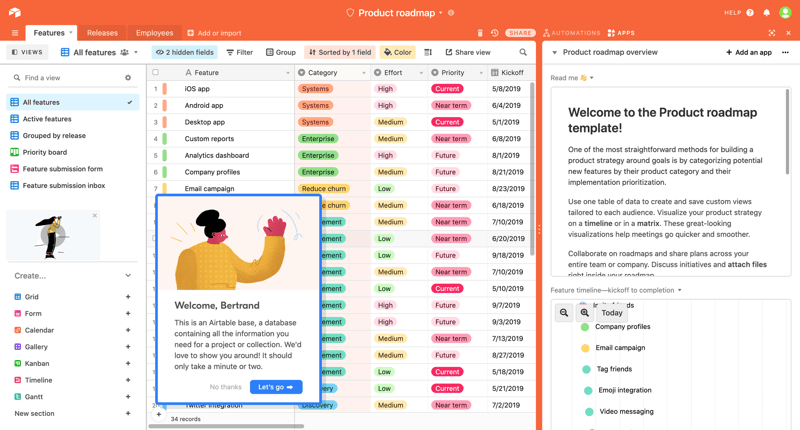The height and width of the screenshot is (430, 800).
Task: Open the hamburger tables menu
Action: click(x=15, y=33)
